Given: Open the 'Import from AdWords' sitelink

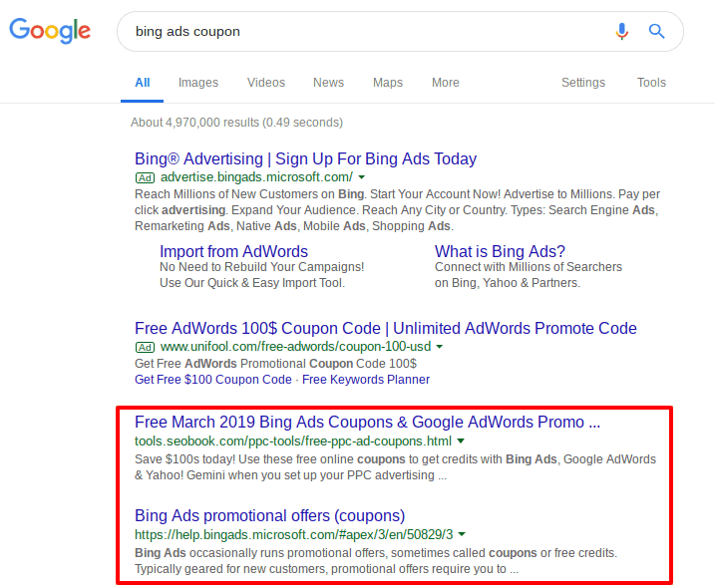Looking at the screenshot, I should pyautogui.click(x=233, y=251).
